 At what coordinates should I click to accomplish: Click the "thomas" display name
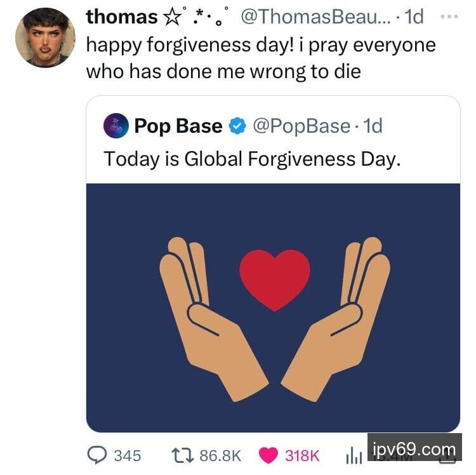tap(121, 17)
